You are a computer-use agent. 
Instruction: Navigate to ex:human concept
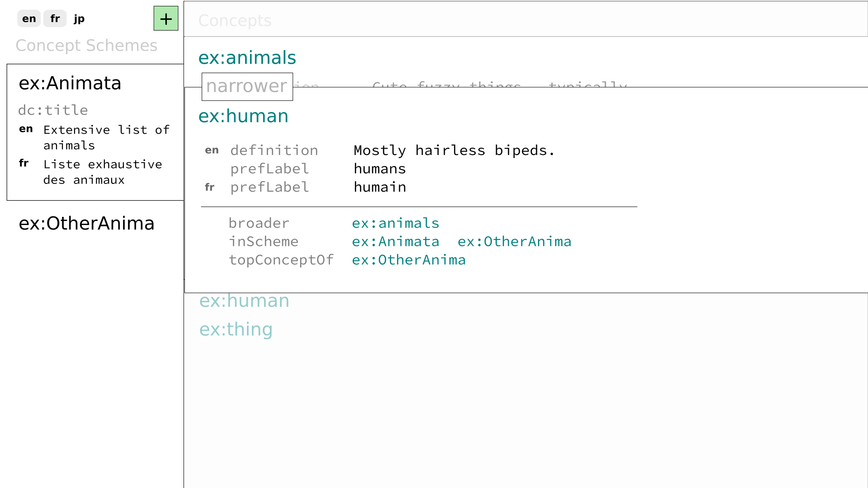click(x=245, y=300)
